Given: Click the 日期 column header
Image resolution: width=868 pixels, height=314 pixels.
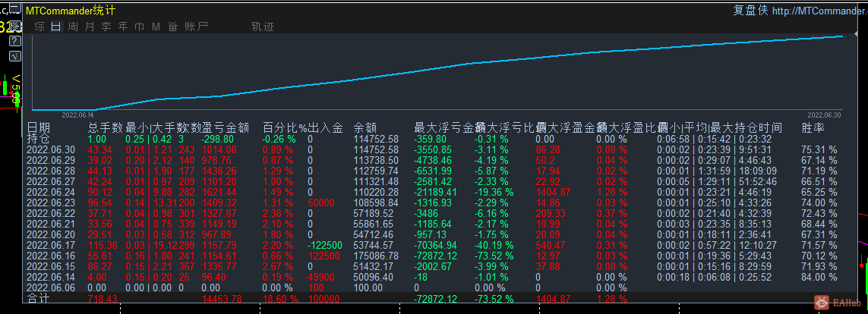Looking at the screenshot, I should point(38,128).
